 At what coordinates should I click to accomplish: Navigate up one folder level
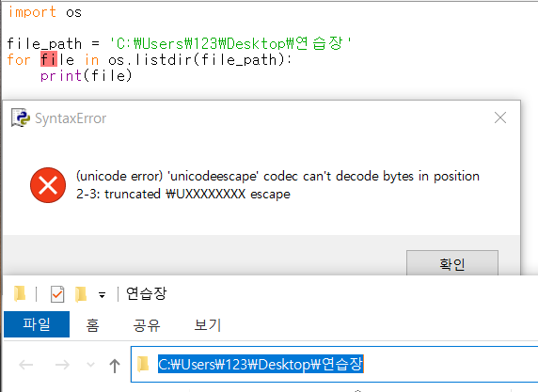[x=115, y=366]
